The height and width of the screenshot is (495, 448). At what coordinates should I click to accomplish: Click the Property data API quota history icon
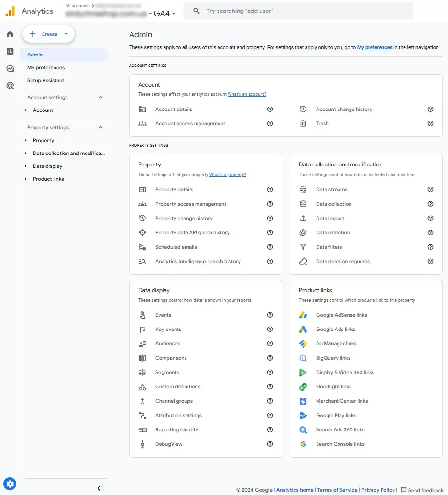pos(142,232)
